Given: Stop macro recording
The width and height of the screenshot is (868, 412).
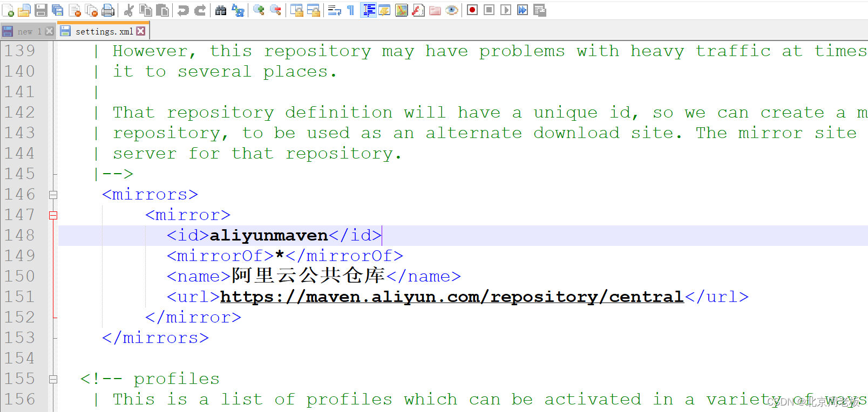Looking at the screenshot, I should click(x=489, y=10).
